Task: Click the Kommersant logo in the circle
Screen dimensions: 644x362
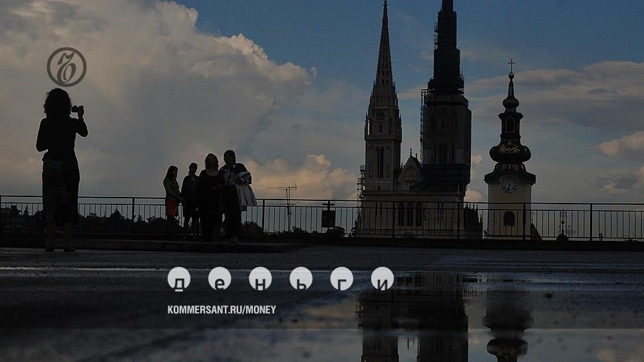Action: coord(67,67)
